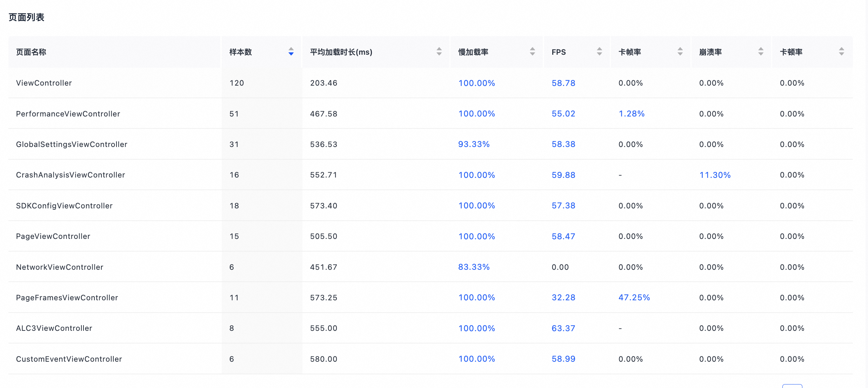Click average load time 555.00
868x388 pixels.
coord(323,328)
